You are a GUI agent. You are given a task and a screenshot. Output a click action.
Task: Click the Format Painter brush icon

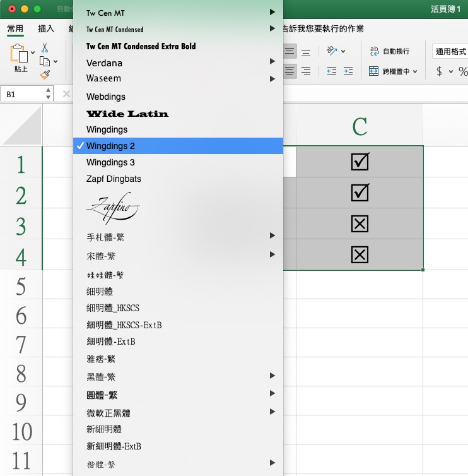(45, 74)
